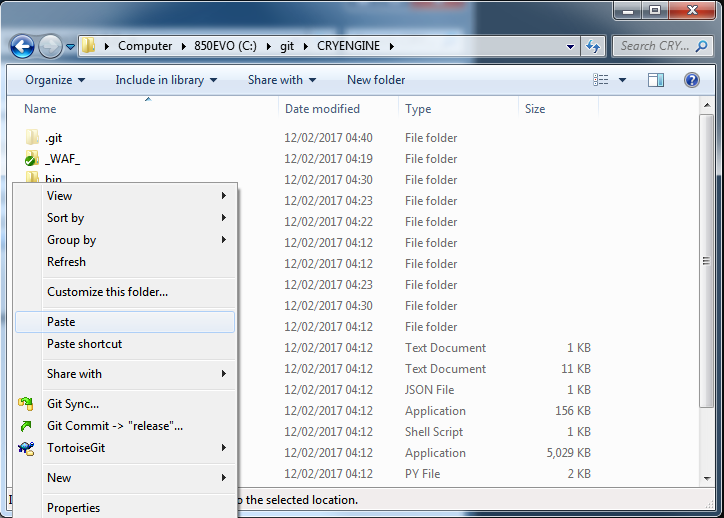Choose Git Sync... menu entry
Viewport: 724px width, 518px height.
click(125, 404)
